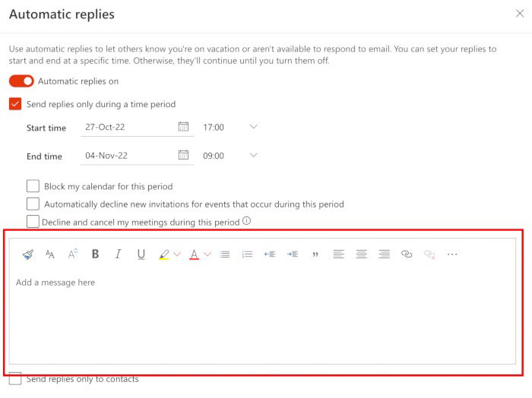Click the Format painter icon
The width and height of the screenshot is (532, 398).
27,254
